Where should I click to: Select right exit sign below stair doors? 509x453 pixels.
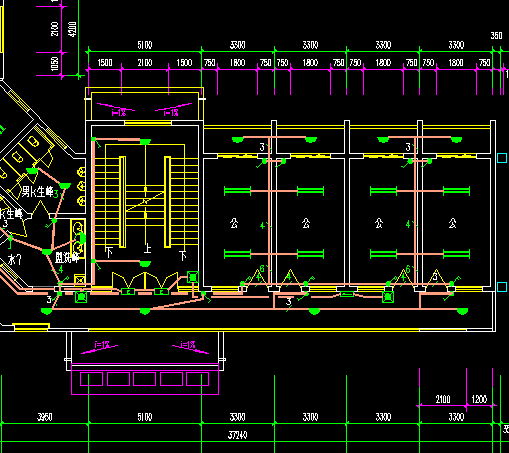(162, 292)
